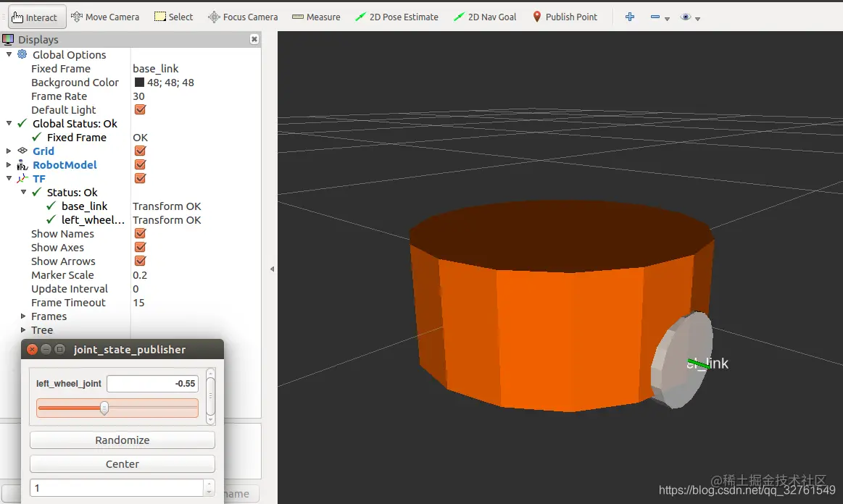The image size is (843, 504).
Task: Close the joint_state_publisher window
Action: coord(32,349)
